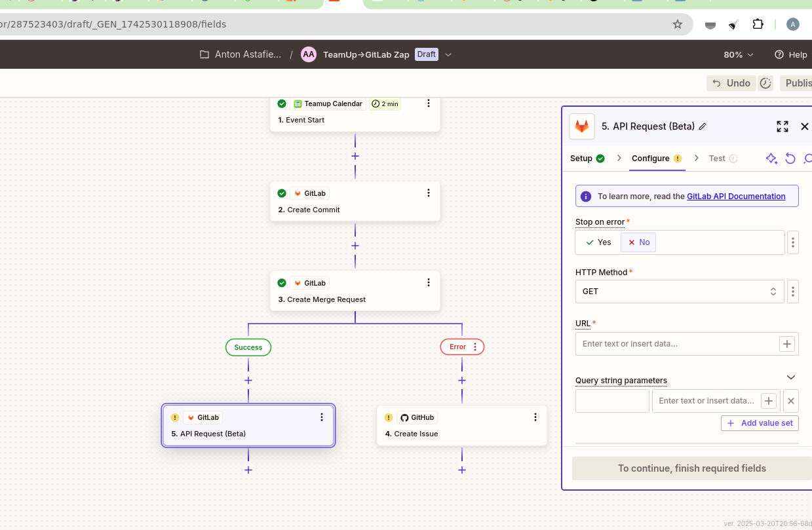The height and width of the screenshot is (530, 812).
Task: Click the plus icon in the URL field
Action: [787, 344]
